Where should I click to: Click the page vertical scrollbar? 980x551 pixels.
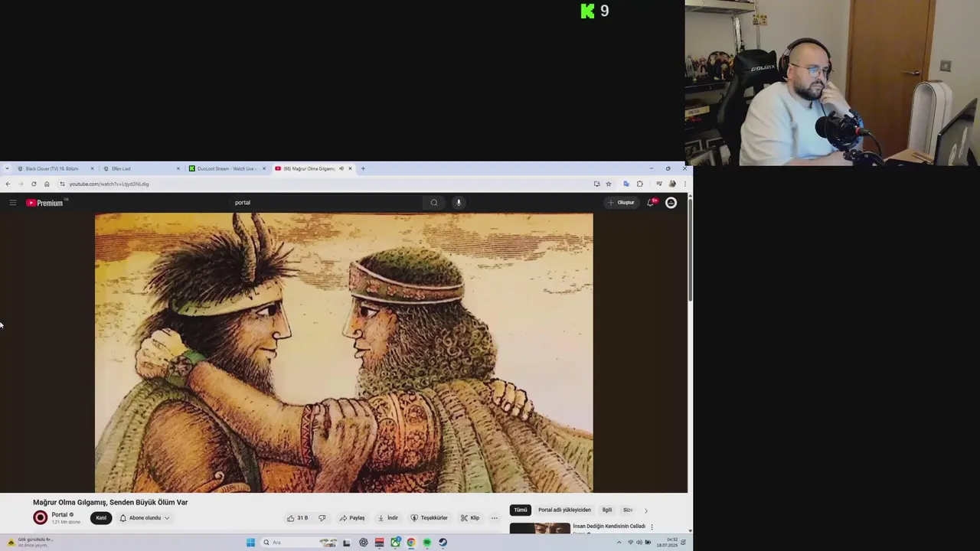tap(690, 249)
